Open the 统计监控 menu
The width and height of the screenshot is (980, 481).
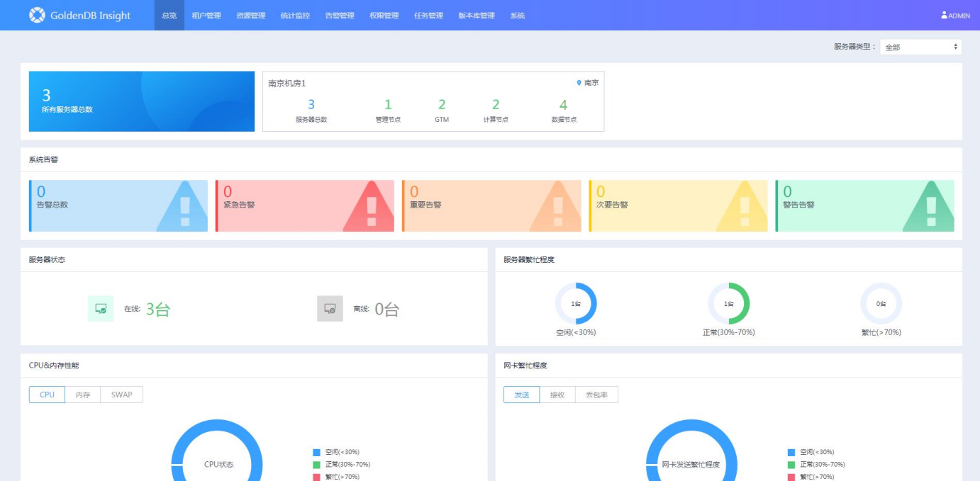click(295, 16)
